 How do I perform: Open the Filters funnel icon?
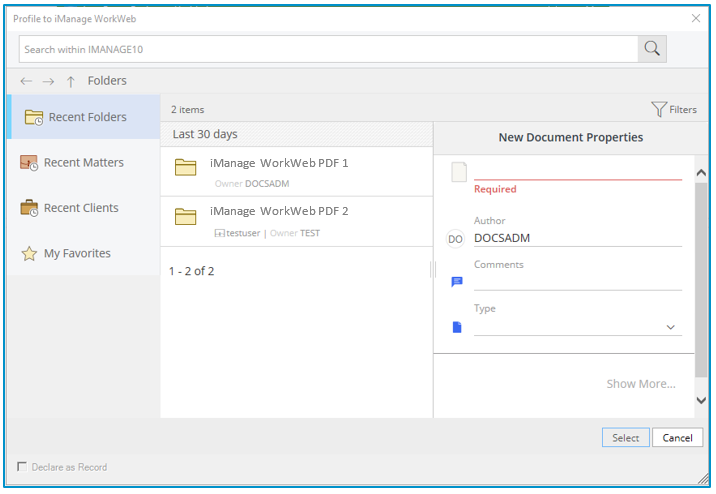point(659,109)
